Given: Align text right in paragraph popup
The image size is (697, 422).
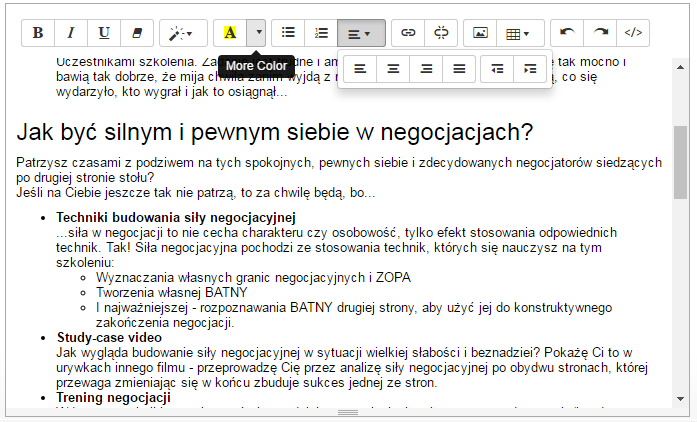Looking at the screenshot, I should [x=426, y=69].
